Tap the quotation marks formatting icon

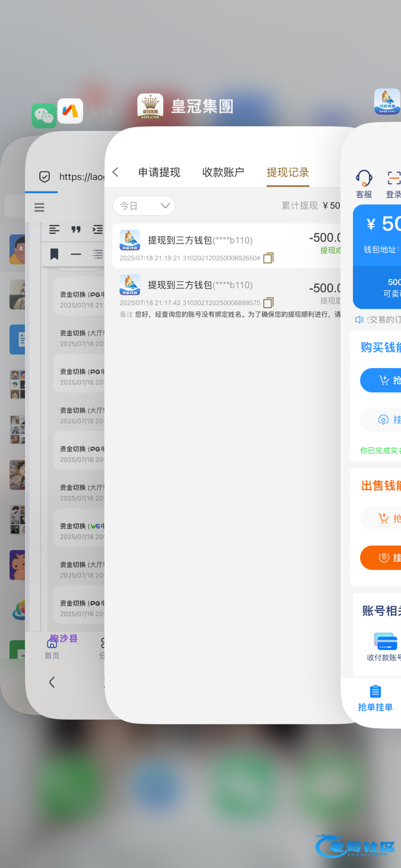tap(76, 229)
